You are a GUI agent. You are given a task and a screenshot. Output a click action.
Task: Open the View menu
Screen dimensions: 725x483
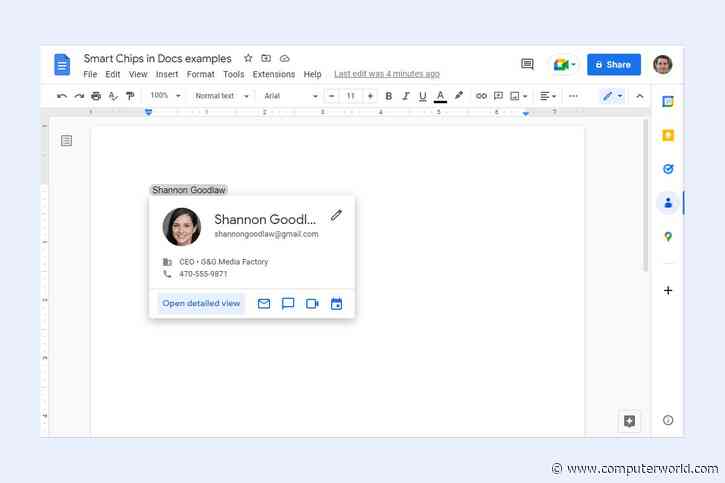click(x=138, y=74)
